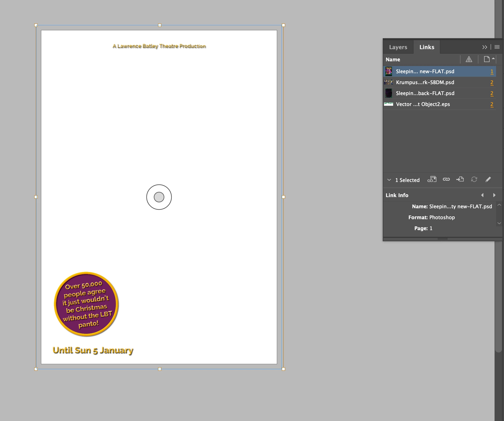The width and height of the screenshot is (504, 421).
Task: Click the Go To Link icon
Action: pyautogui.click(x=460, y=179)
